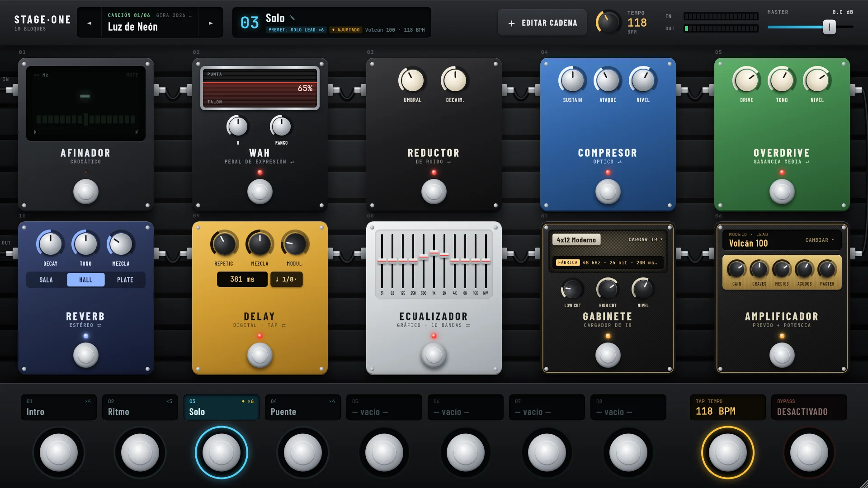This screenshot has height=488, width=868.
Task: Adjust the Master volume slider handle
Action: (x=829, y=27)
